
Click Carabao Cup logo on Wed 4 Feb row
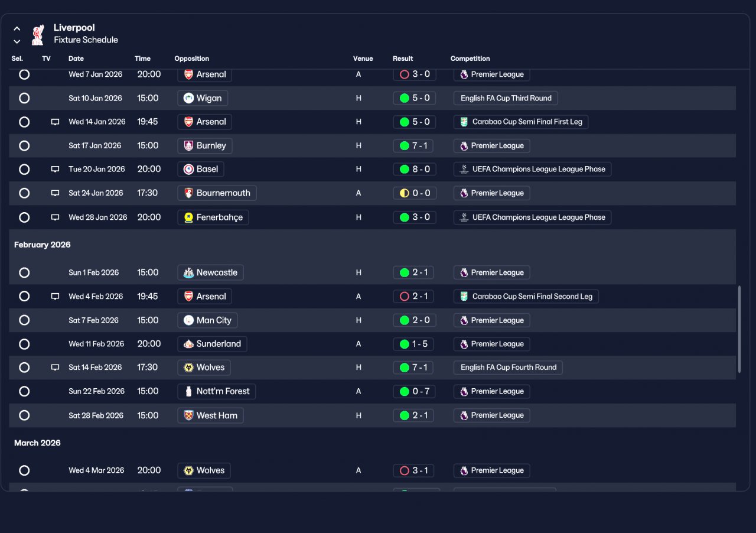click(x=464, y=296)
